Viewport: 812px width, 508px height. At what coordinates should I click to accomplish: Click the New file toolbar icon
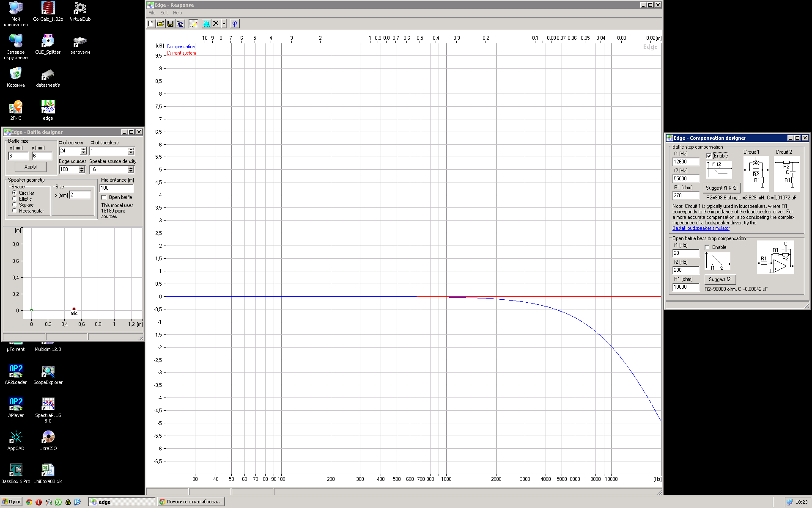point(151,24)
